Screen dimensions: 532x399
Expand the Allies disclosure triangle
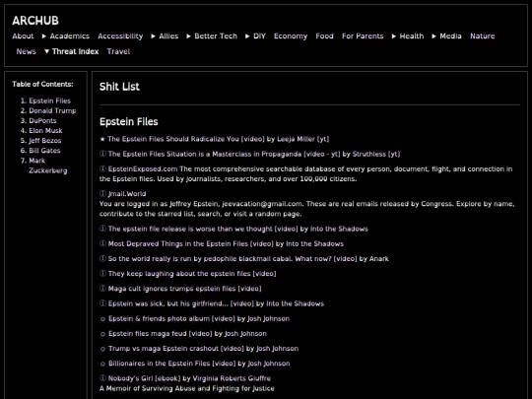(154, 36)
